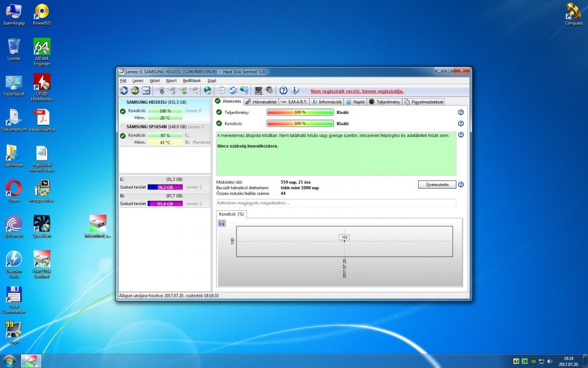This screenshot has height=368, width=588.
Task: Open AIDA64 Engineer desktop icon
Action: point(42,52)
